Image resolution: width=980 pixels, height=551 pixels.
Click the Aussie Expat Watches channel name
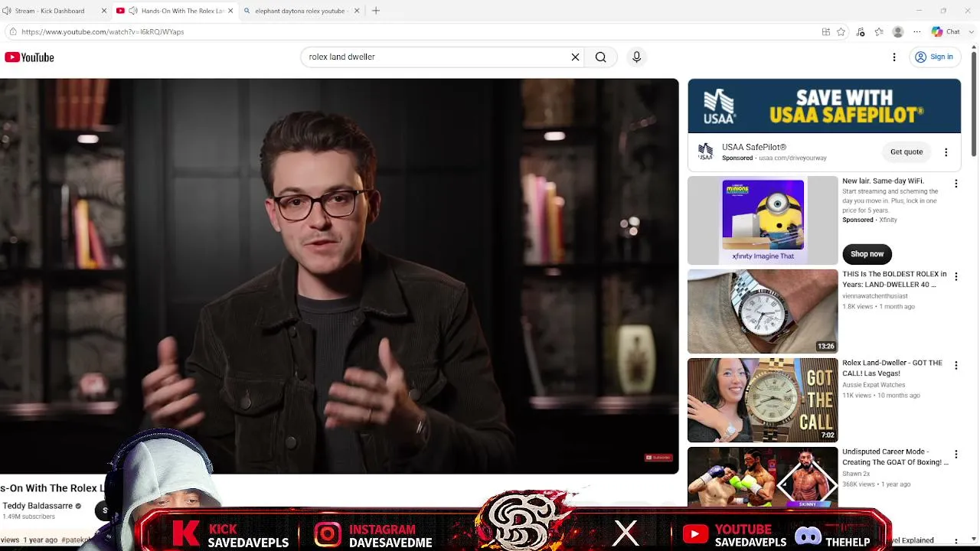[874, 385]
